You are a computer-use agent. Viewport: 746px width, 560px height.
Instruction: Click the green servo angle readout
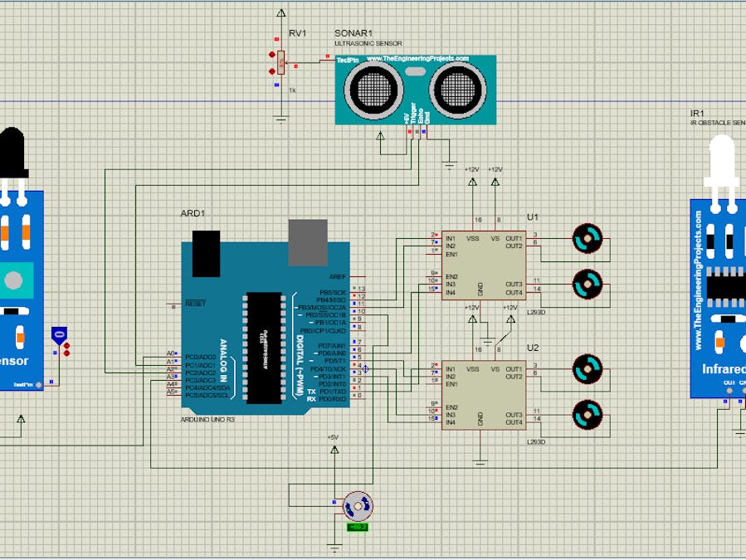(358, 527)
